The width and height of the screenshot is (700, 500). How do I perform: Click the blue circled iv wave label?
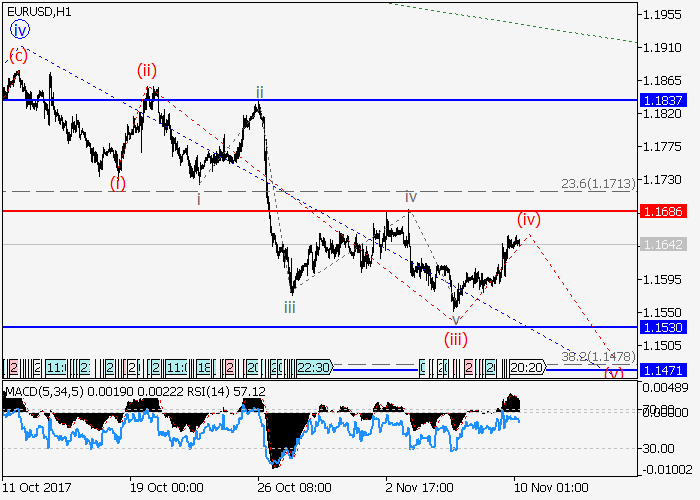[x=20, y=30]
